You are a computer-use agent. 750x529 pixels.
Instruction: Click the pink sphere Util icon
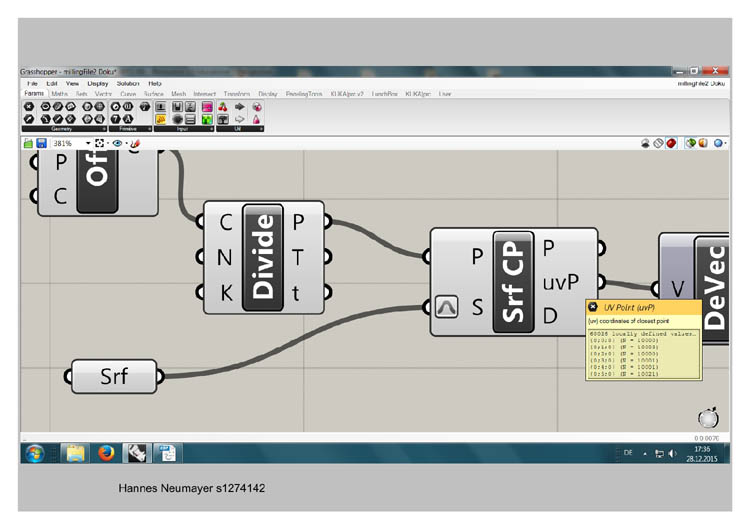click(257, 107)
